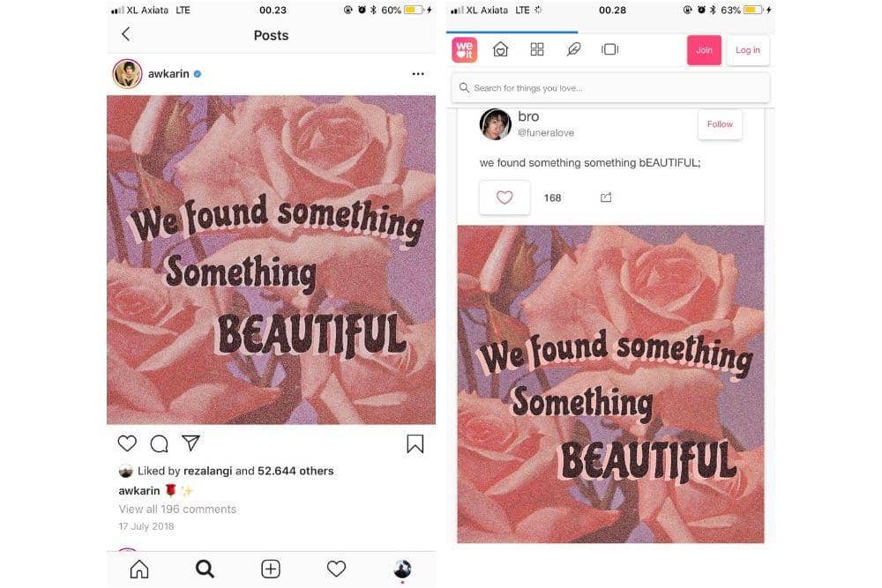Screen dimensions: 882x588
Task: Open the comment bubble on awkarin's post
Action: [158, 443]
